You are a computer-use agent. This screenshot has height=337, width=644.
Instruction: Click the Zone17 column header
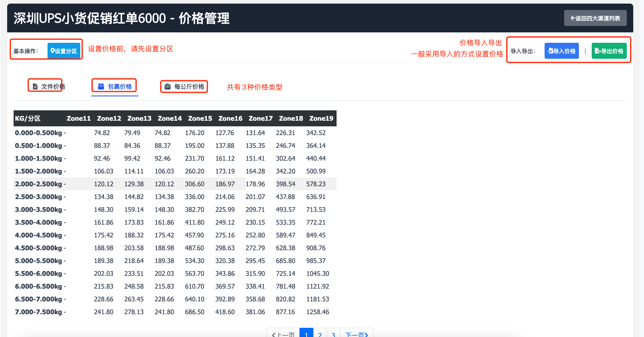[x=261, y=118]
